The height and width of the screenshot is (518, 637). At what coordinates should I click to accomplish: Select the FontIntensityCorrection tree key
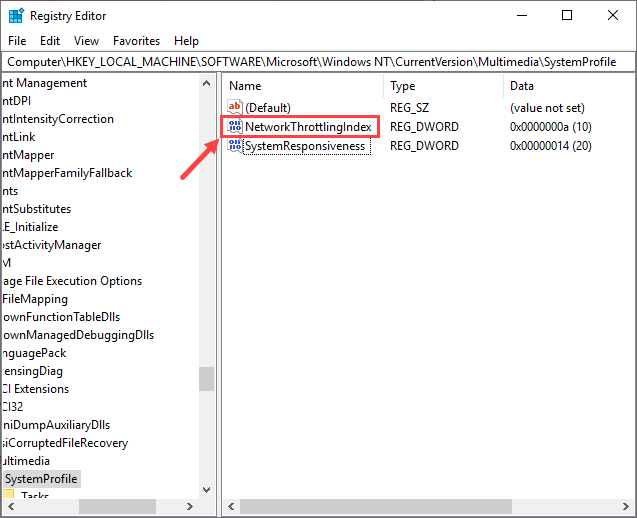pyautogui.click(x=58, y=119)
